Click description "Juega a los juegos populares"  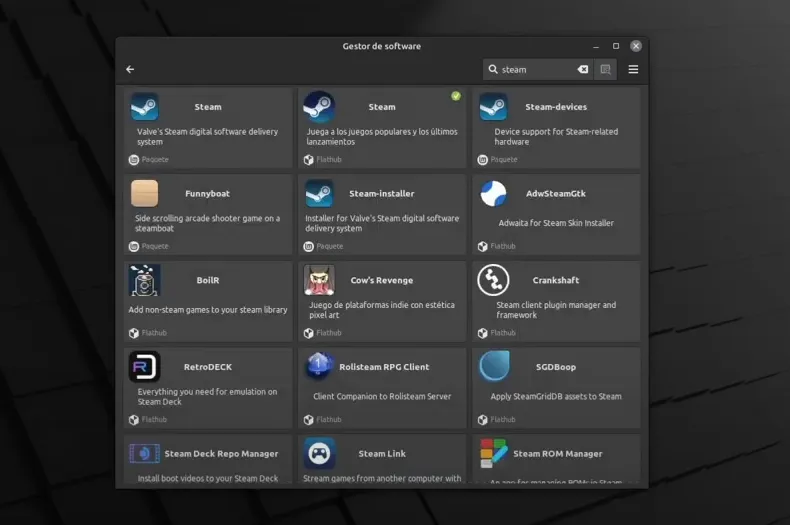(381, 137)
